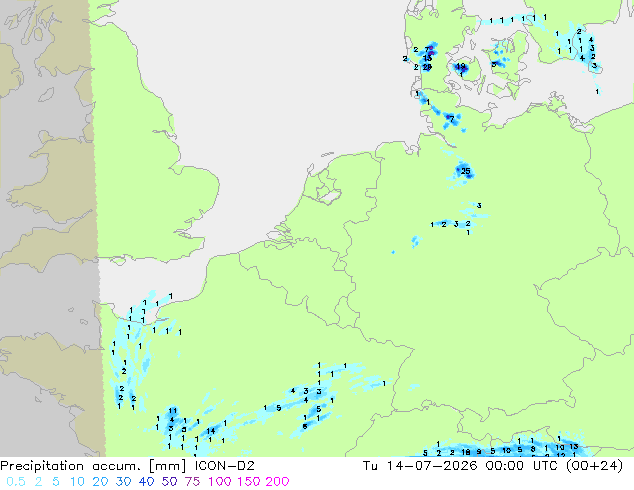Click the '18' precipitation value at bottom edge
Screen dimensions: 634x490
[466, 452]
